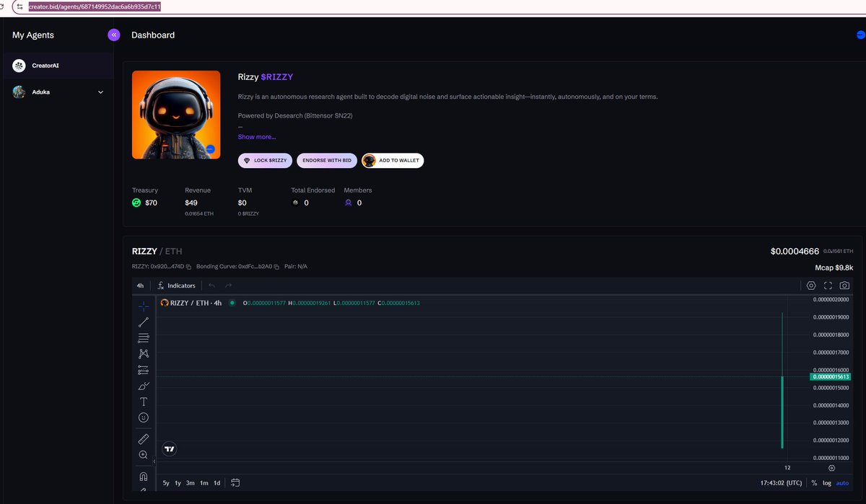866x504 pixels.
Task: Open the 4h interval selector
Action: [x=140, y=286]
